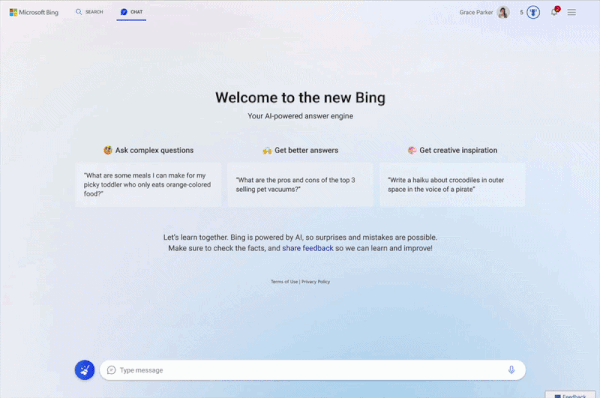
Task: Click the rewards points count 5
Action: coord(521,12)
